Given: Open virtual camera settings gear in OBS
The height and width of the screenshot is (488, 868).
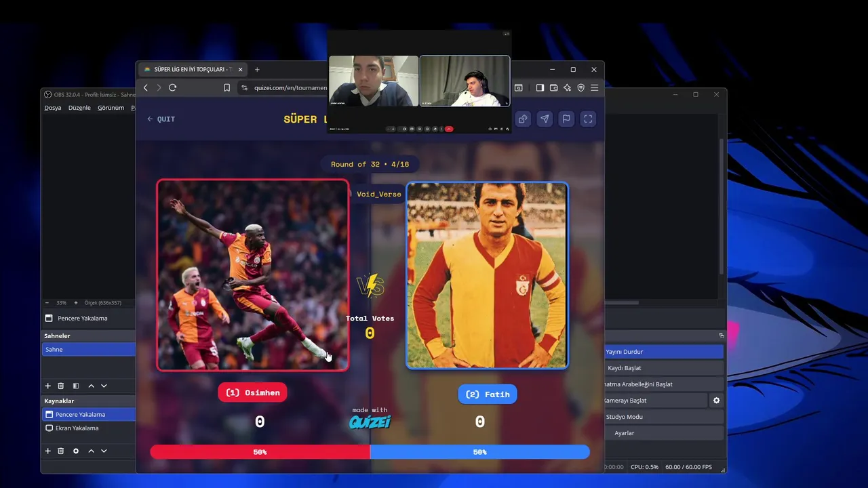Looking at the screenshot, I should (x=716, y=401).
